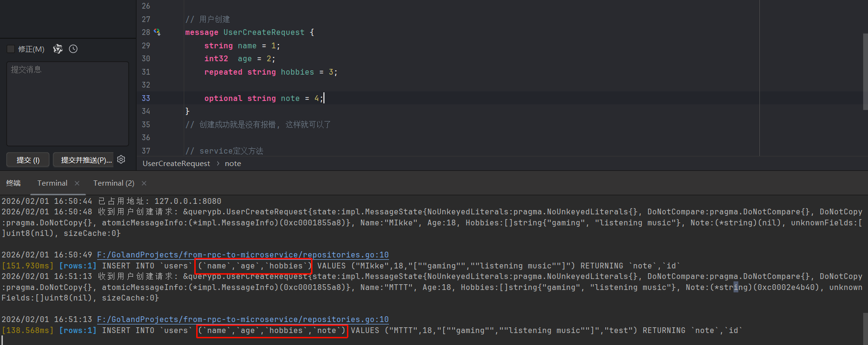
Task: Click into the 提交消息 commit message field
Action: (67, 103)
